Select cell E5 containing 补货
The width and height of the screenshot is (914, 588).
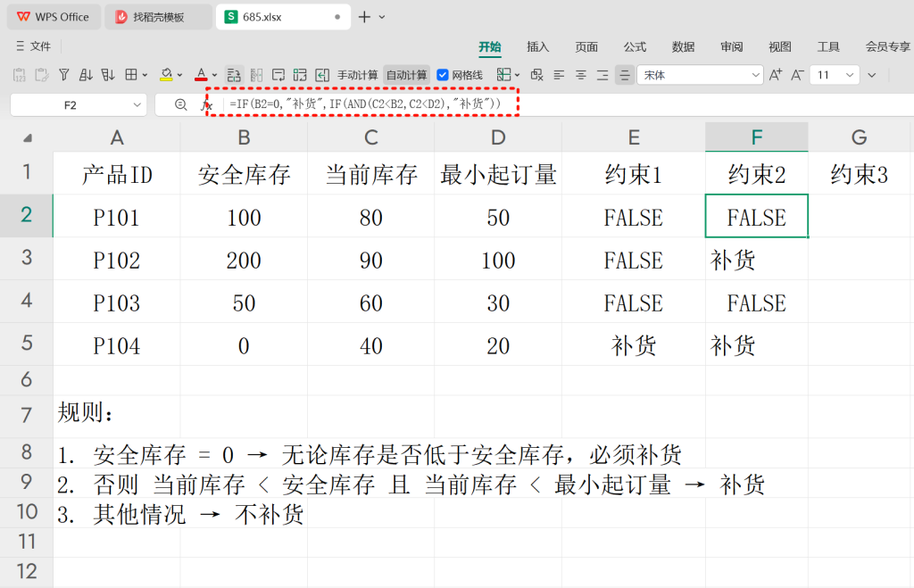click(x=634, y=345)
